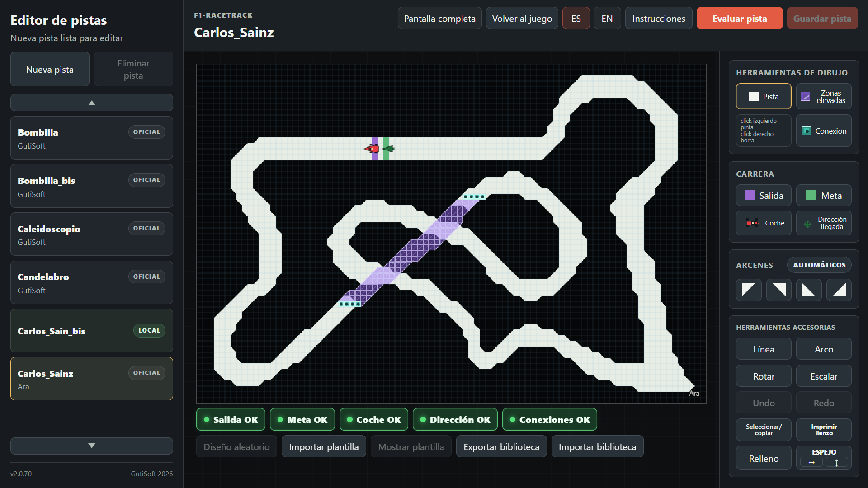Select the Relleno fill tool
Image resolution: width=868 pixels, height=488 pixels.
[x=764, y=458]
